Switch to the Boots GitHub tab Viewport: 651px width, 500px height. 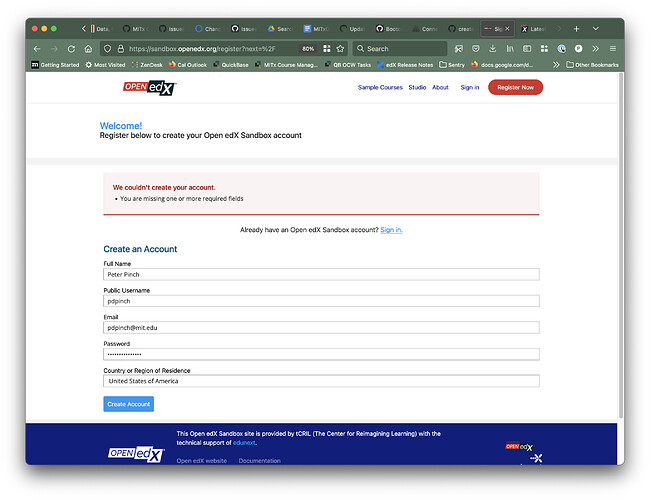pos(389,29)
